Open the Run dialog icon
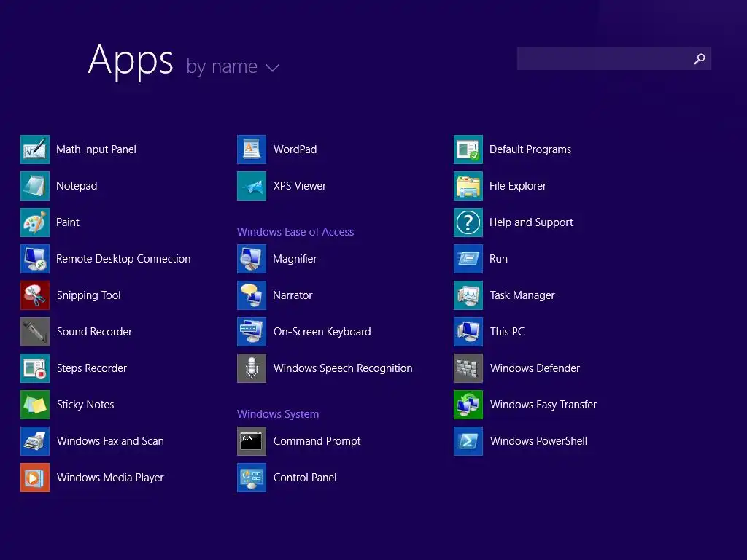This screenshot has width=747, height=560. point(468,259)
